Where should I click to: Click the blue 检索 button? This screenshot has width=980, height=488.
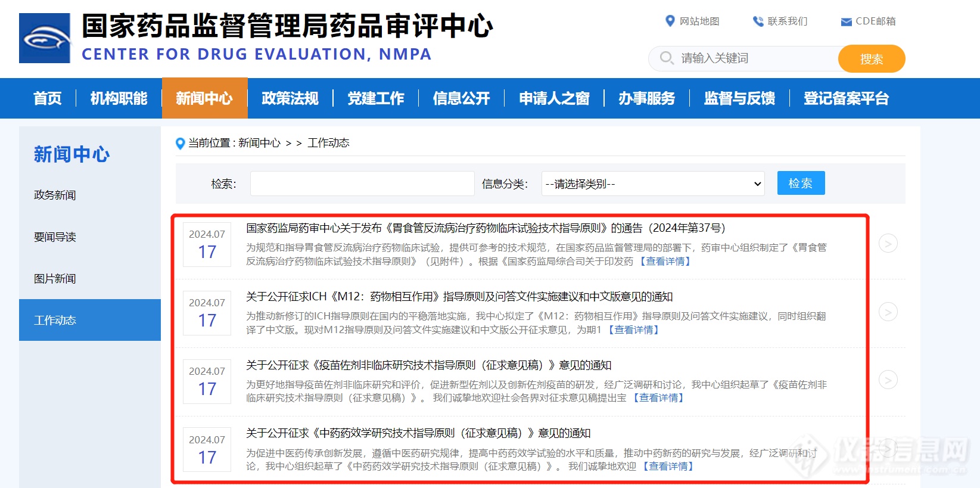pos(801,183)
